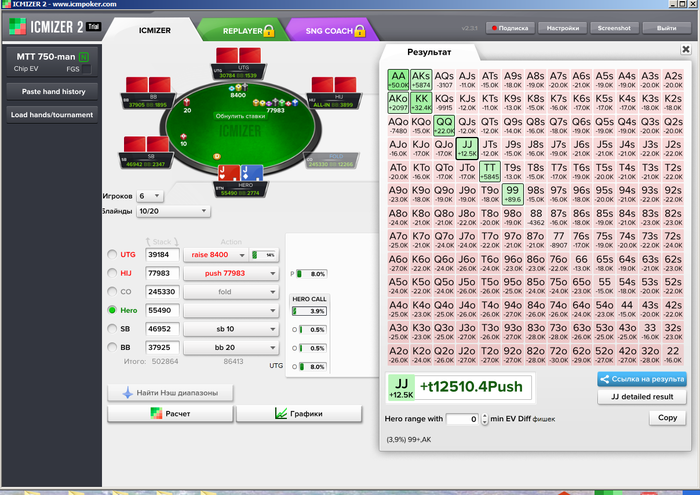The image size is (700, 495).
Task: Click the UTG stack field 39184
Action: [x=162, y=254]
